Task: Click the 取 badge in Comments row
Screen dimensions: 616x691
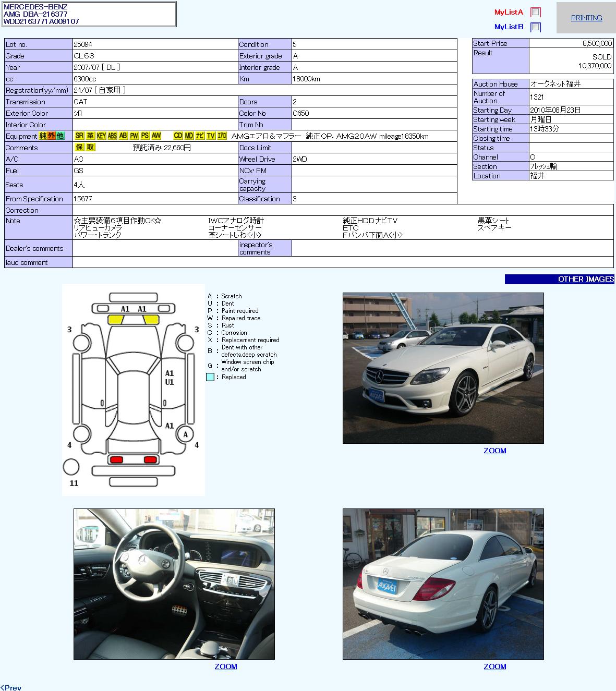Action: 91,148
